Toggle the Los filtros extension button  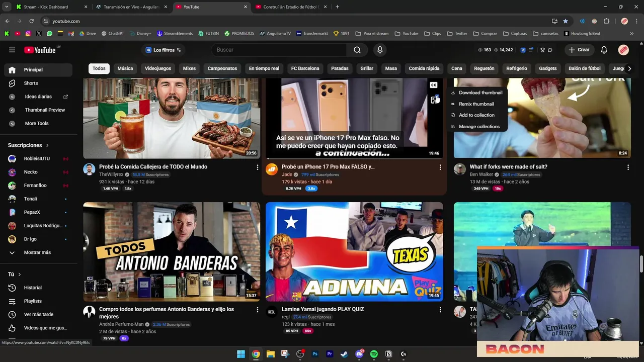pos(163,50)
